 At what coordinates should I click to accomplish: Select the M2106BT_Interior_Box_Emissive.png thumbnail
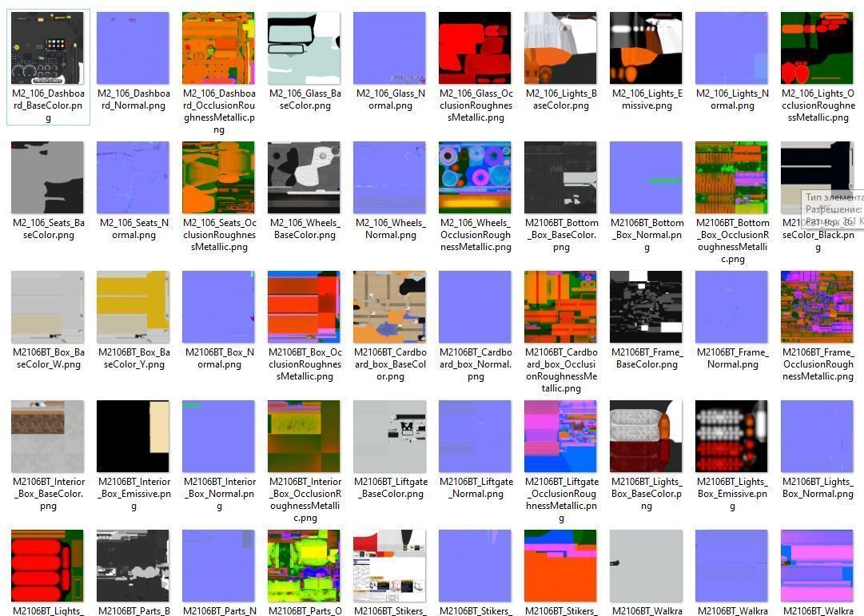tap(133, 436)
